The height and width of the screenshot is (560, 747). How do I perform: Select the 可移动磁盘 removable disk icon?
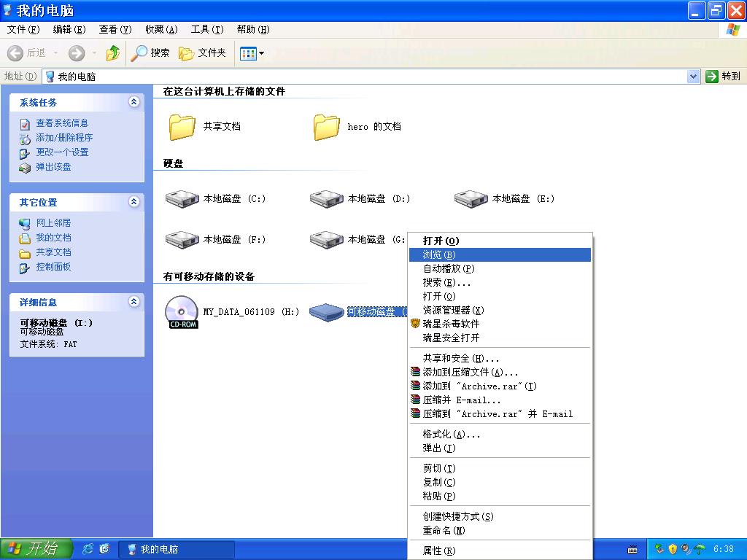coord(326,312)
